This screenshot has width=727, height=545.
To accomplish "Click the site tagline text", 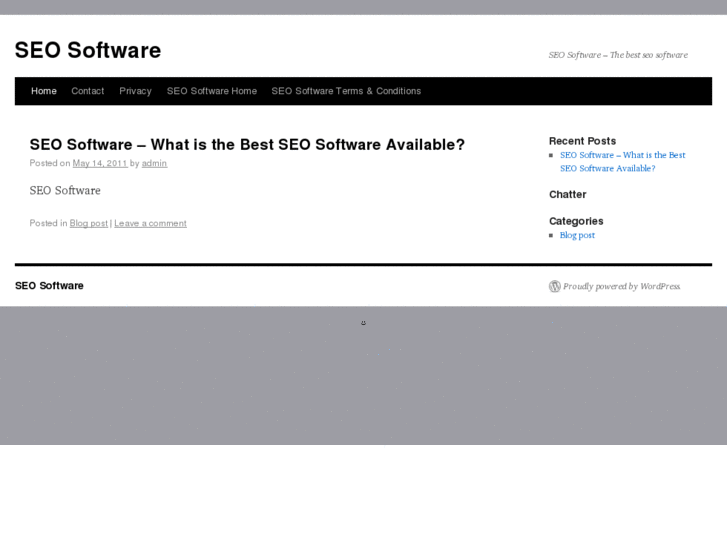I will [618, 55].
